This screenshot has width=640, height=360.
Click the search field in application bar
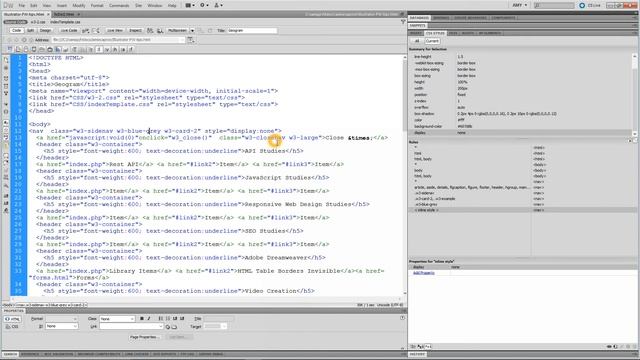[x=554, y=5]
